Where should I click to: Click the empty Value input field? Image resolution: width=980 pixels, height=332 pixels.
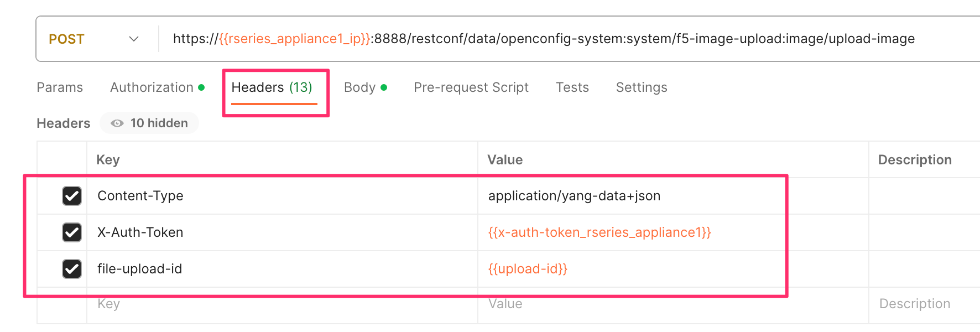[673, 304]
